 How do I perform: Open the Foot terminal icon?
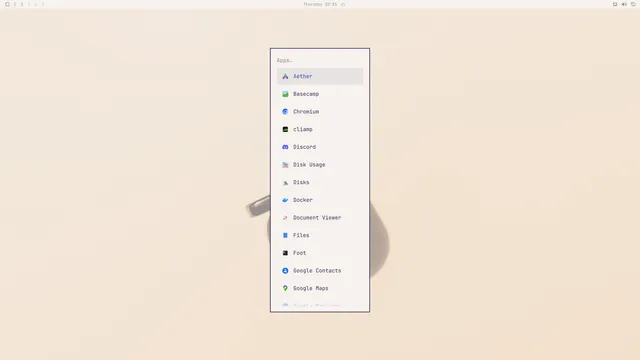click(x=285, y=253)
